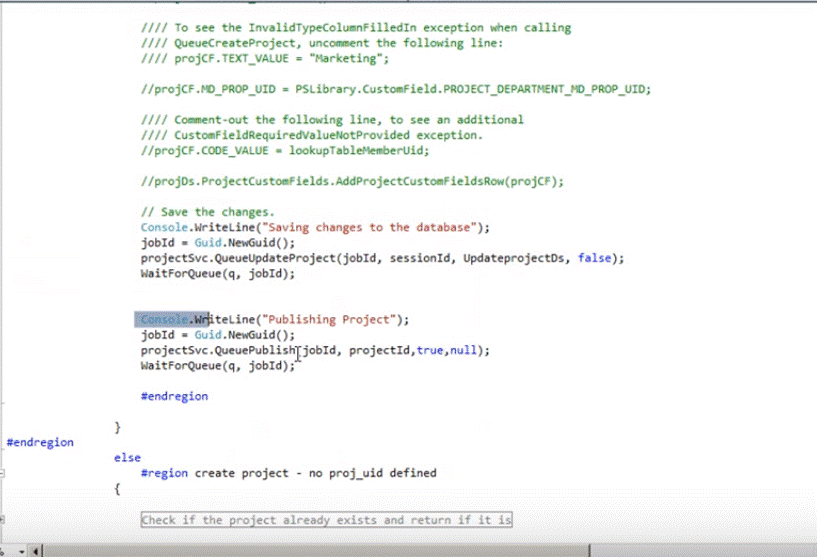
Task: Click the 'null' keyword in QueuePublish call
Action: click(x=463, y=350)
